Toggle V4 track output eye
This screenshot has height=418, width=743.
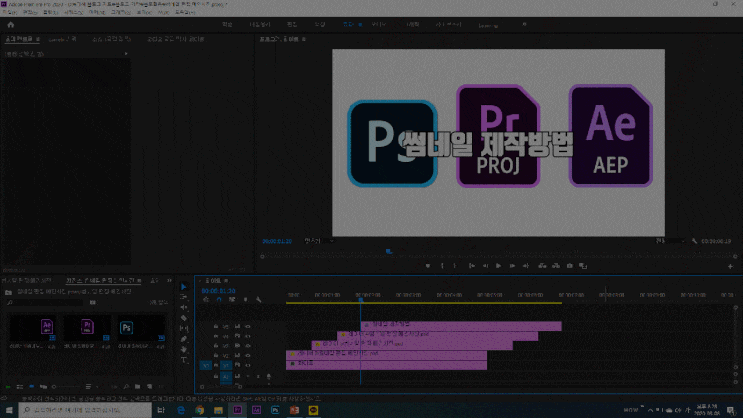click(x=247, y=336)
